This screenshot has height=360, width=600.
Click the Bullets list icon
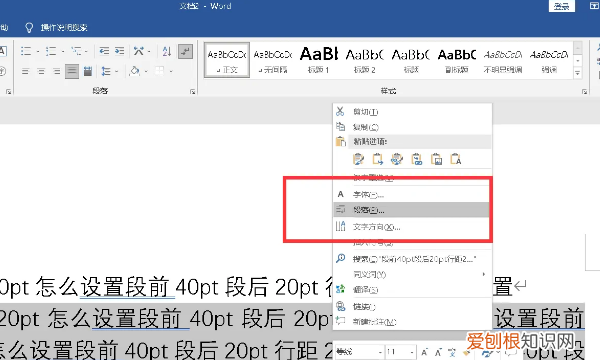(26, 51)
